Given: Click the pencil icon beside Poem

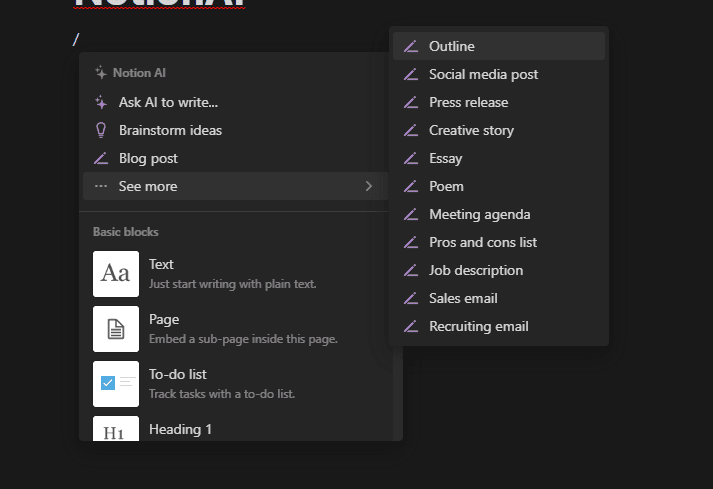Looking at the screenshot, I should (411, 187).
